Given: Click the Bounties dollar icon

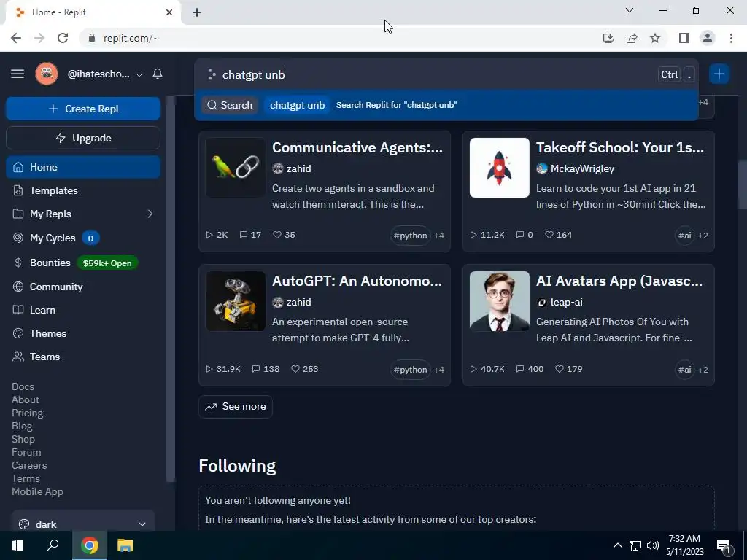Looking at the screenshot, I should click(x=18, y=262).
